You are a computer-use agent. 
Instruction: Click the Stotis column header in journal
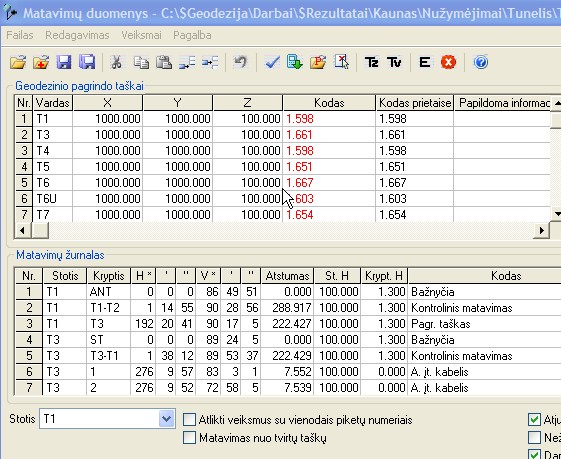tap(65, 276)
